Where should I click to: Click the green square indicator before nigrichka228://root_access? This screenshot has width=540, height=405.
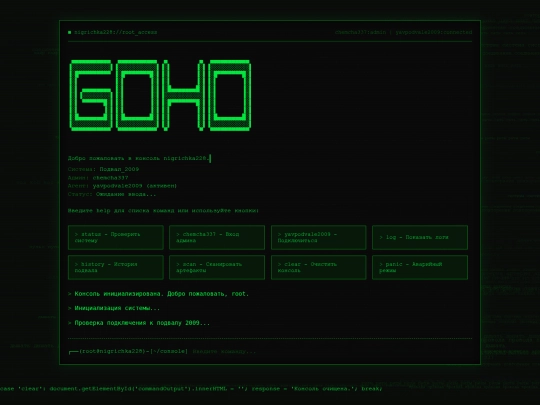tap(70, 32)
